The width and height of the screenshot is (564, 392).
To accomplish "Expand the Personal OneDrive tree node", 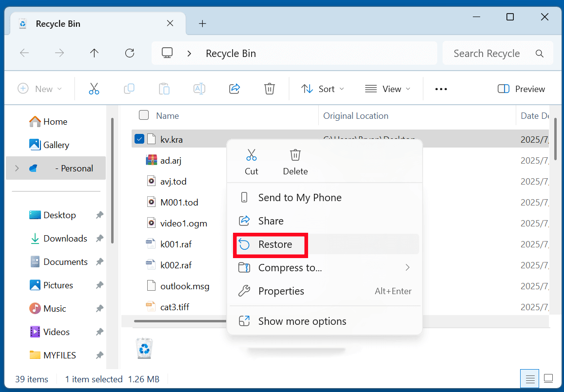I will click(17, 168).
